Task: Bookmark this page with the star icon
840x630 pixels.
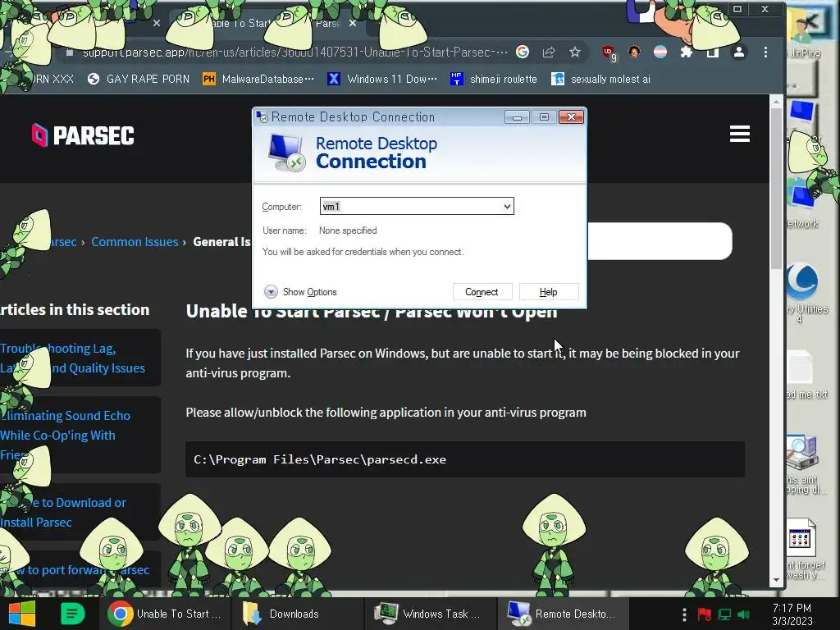Action: point(575,52)
